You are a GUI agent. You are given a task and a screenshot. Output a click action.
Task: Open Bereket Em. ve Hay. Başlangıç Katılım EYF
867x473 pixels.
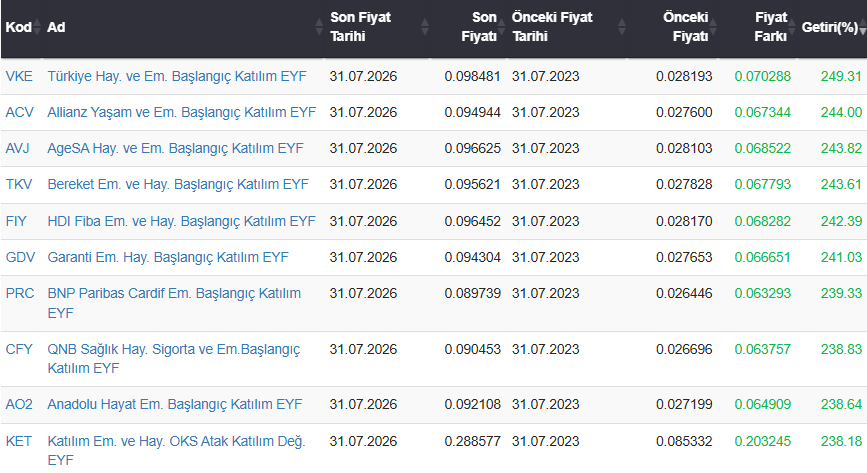[178, 184]
